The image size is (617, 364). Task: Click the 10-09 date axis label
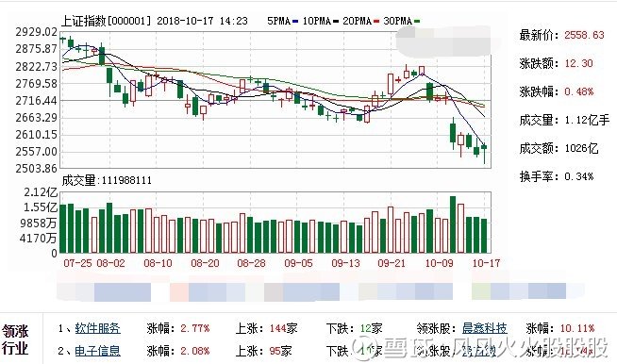pos(439,263)
